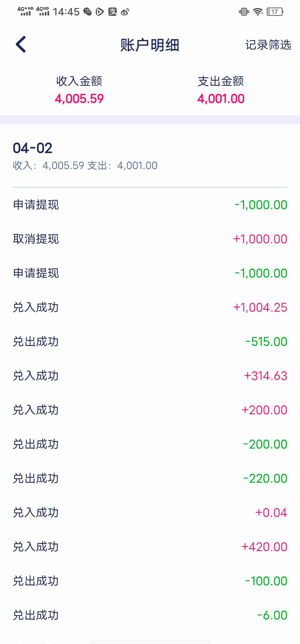Open the 兑入成功 +0.04 record

click(150, 512)
